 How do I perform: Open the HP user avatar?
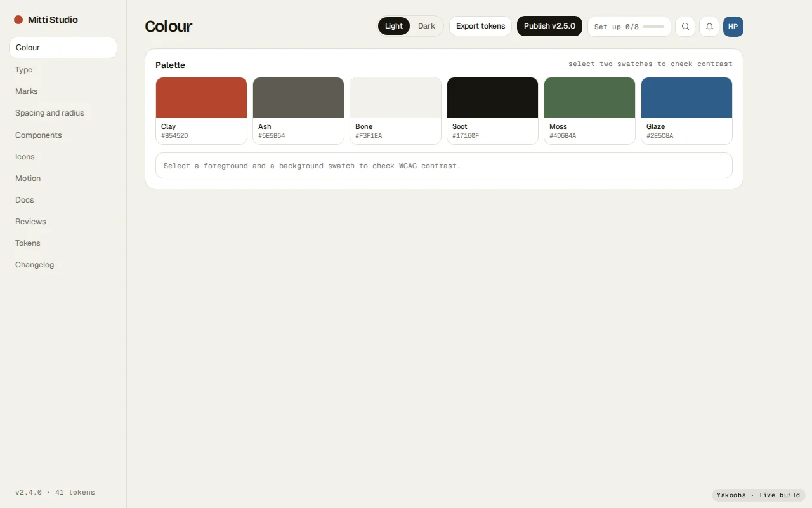[733, 27]
